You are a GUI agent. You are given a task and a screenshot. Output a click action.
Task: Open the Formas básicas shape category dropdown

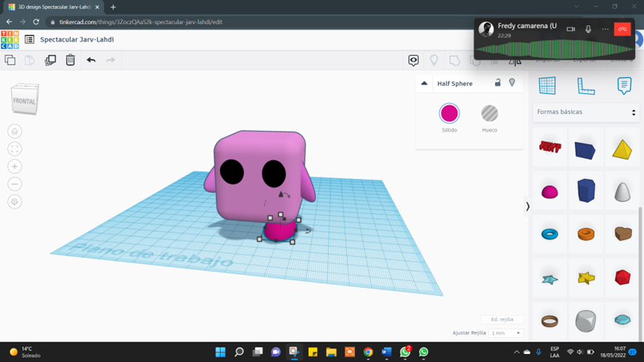[x=586, y=112]
